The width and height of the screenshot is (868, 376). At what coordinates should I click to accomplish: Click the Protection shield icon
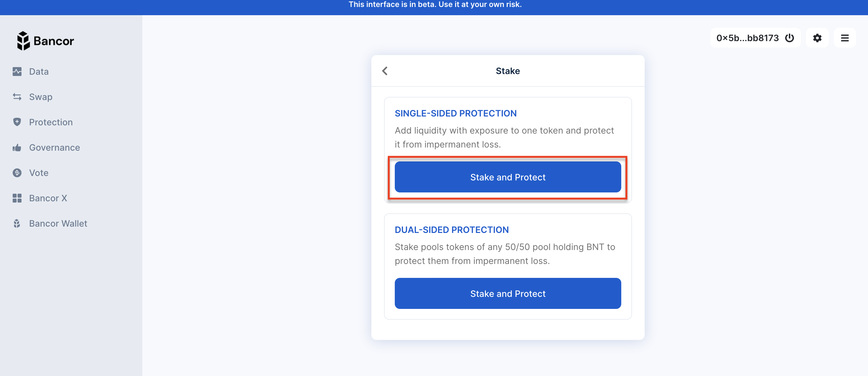(17, 122)
